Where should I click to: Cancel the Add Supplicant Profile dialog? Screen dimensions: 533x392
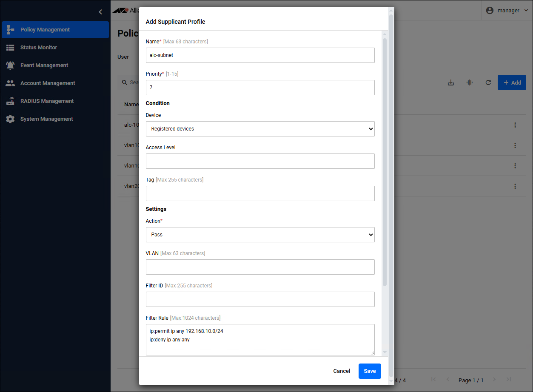tap(342, 371)
